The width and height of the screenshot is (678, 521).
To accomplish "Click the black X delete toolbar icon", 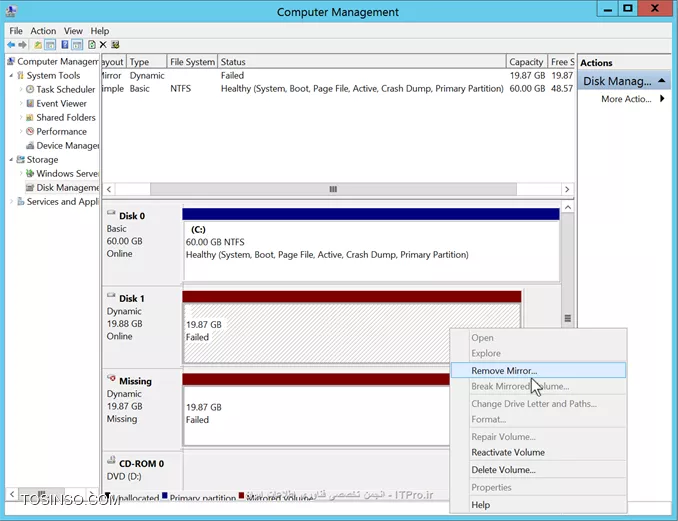I will coord(103,45).
